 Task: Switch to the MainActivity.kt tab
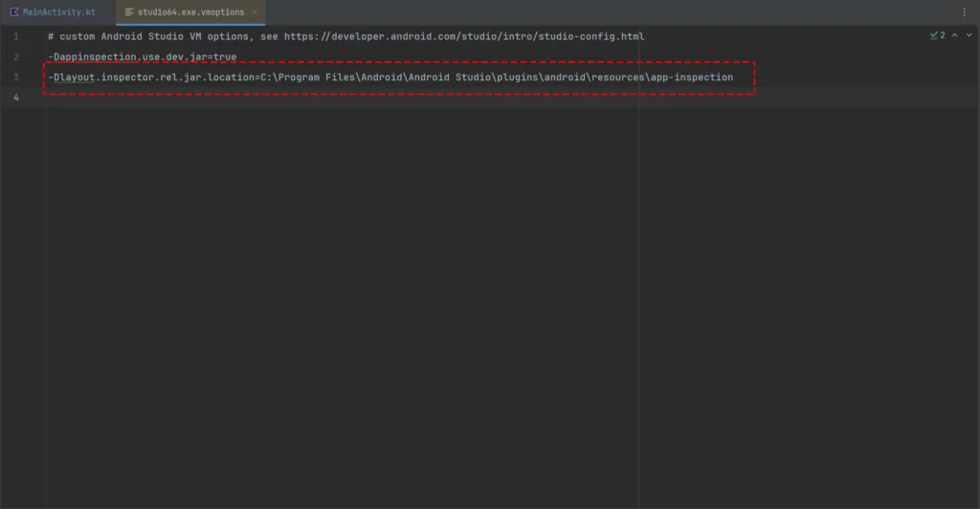point(53,11)
